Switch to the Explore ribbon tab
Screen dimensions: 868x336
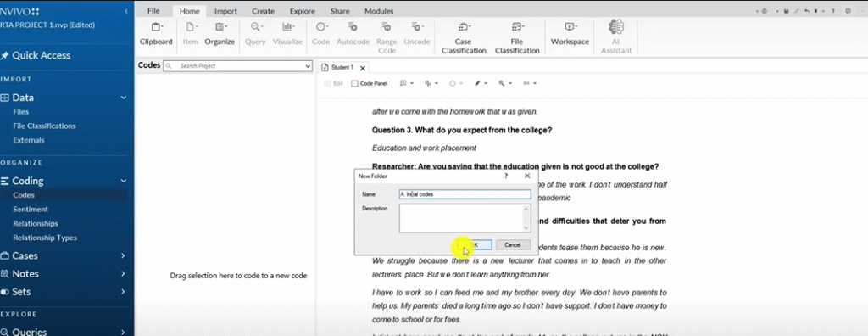(x=303, y=11)
